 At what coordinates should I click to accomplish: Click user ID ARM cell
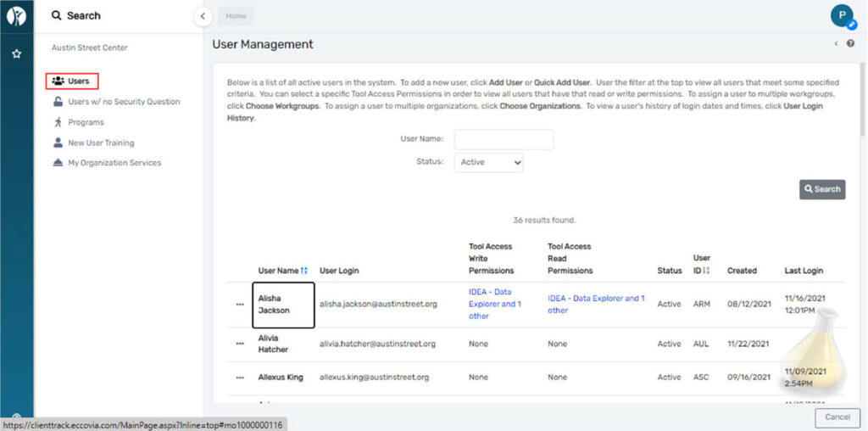tap(701, 304)
